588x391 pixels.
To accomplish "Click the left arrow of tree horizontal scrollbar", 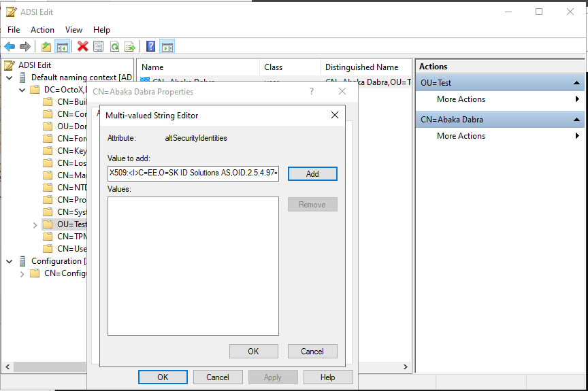I will tap(7, 367).
